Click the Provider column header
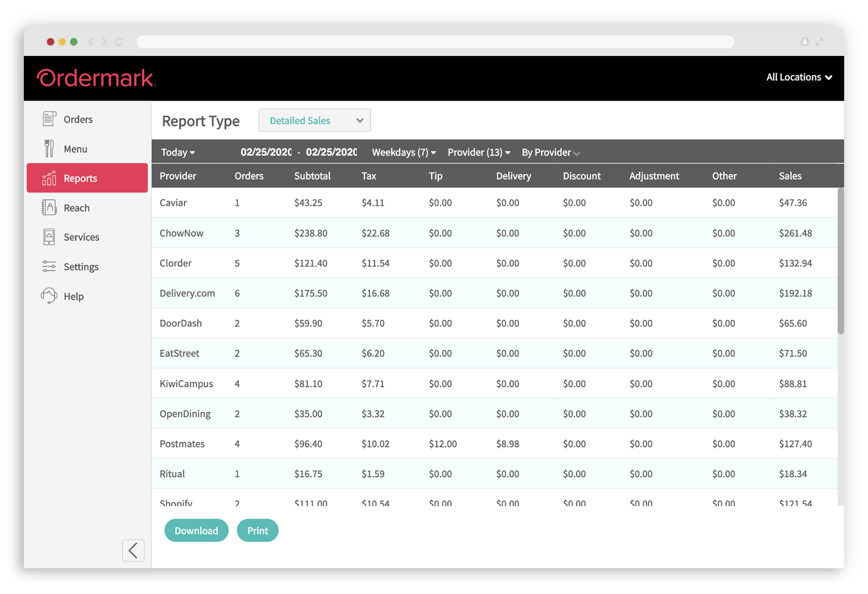Image resolution: width=868 pixels, height=594 pixels. (x=178, y=176)
